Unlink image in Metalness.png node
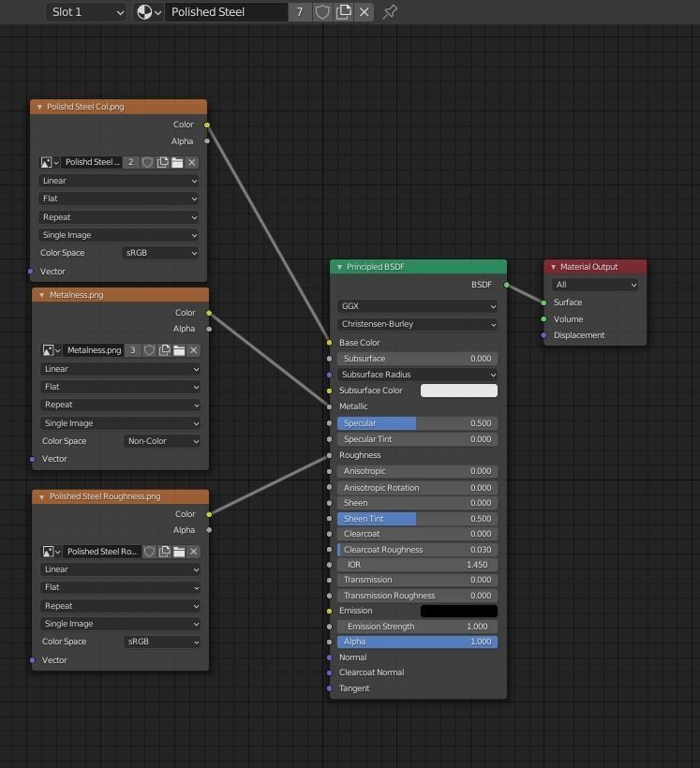Image resolution: width=700 pixels, height=768 pixels. (194, 350)
